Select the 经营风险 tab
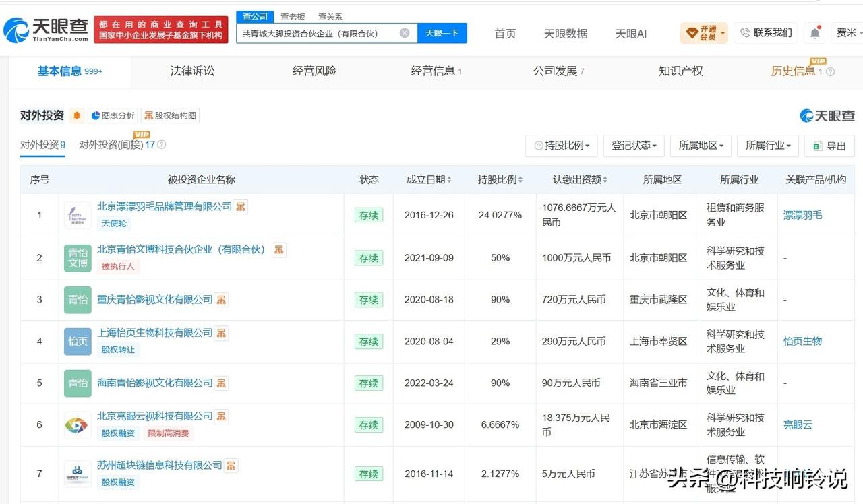The height and width of the screenshot is (504, 863). 314,71
